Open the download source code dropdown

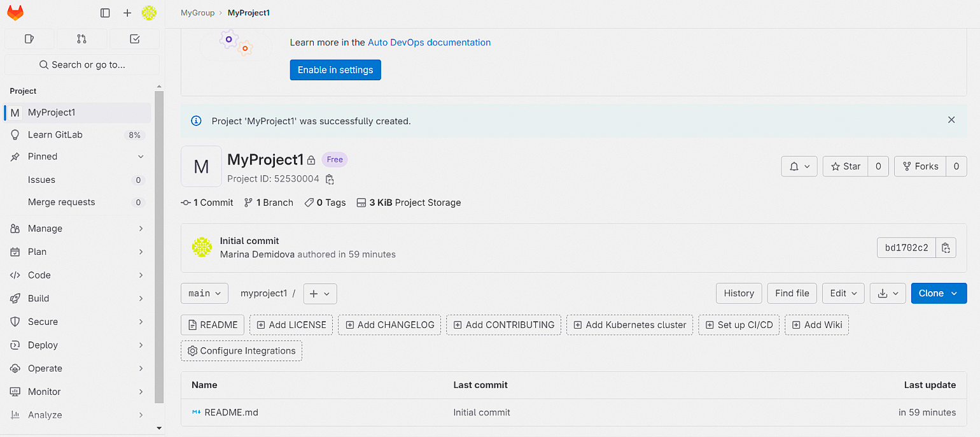(x=888, y=293)
